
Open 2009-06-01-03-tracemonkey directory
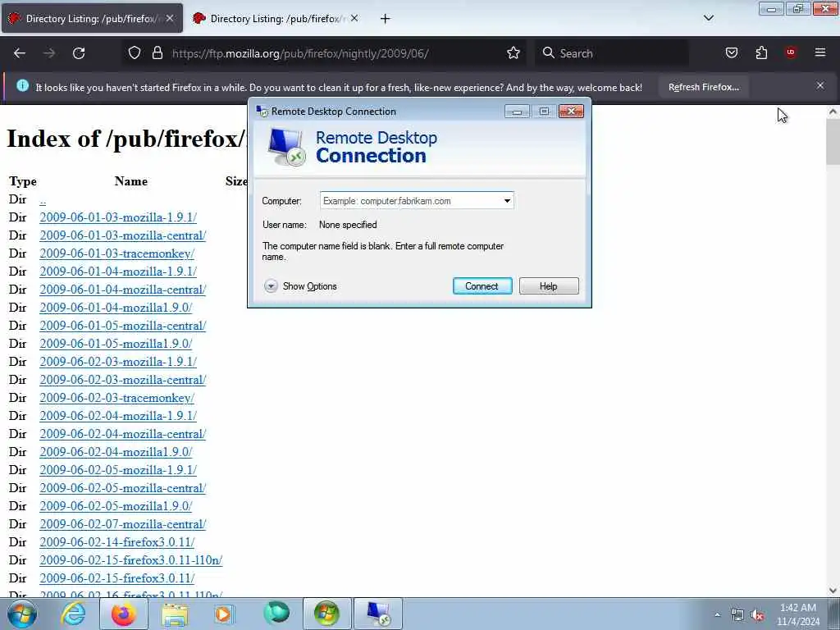pos(116,253)
